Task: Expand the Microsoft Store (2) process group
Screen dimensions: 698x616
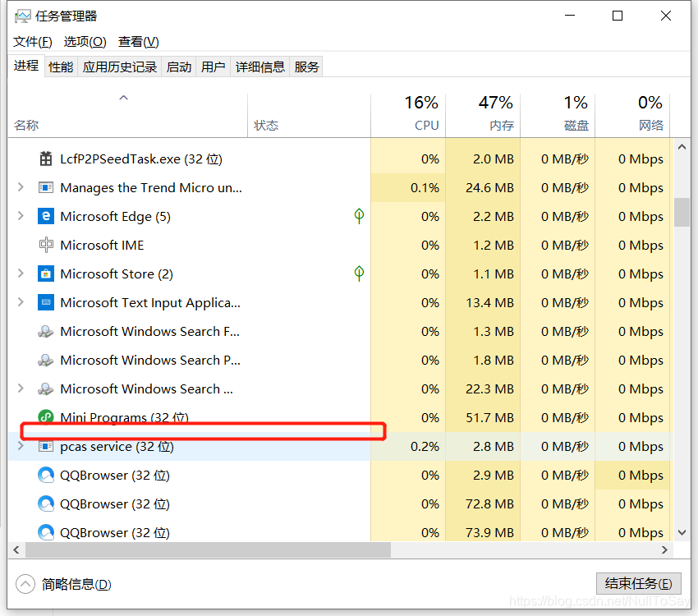Action: click(21, 274)
